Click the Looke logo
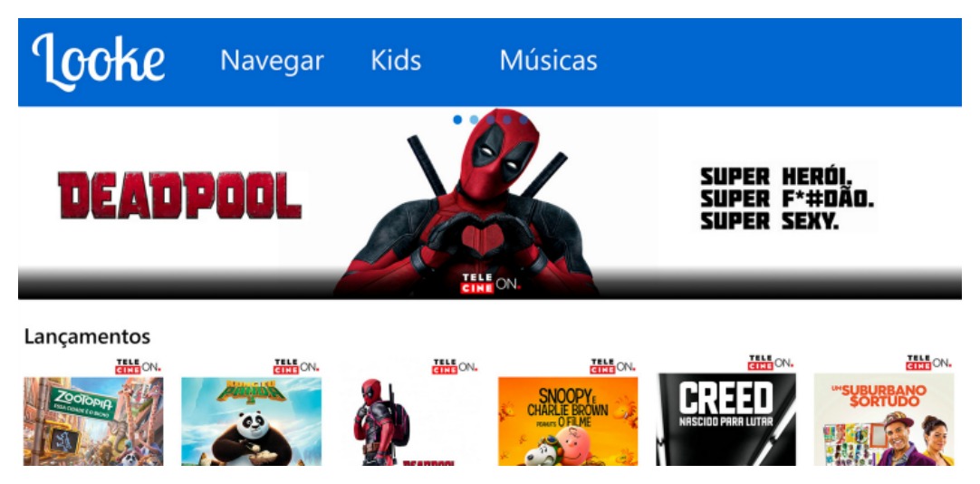The height and width of the screenshot is (484, 980). [x=98, y=62]
